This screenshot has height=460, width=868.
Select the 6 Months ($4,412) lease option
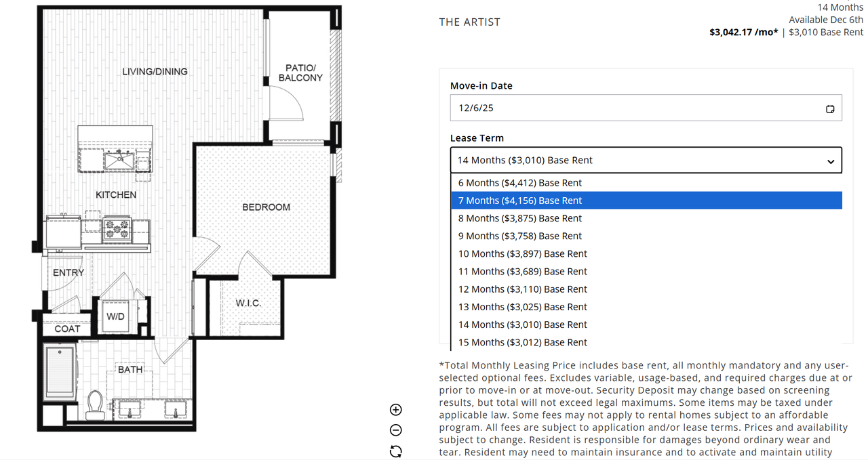(520, 183)
